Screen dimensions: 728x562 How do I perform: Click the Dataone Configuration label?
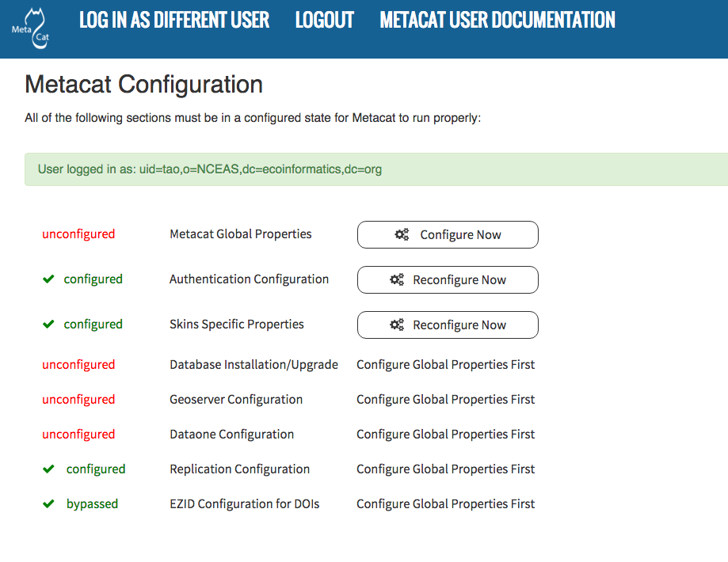[x=231, y=435]
